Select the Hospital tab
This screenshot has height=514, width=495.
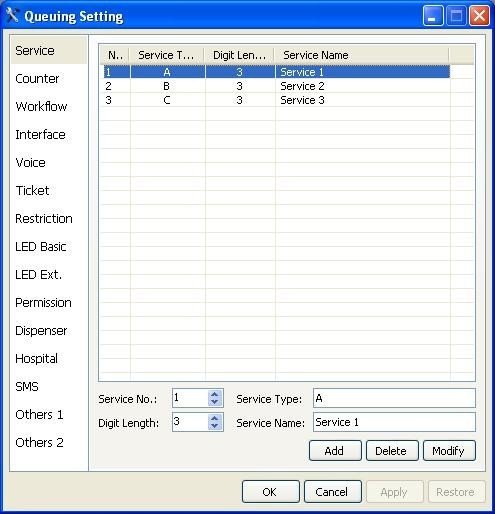pos(36,359)
